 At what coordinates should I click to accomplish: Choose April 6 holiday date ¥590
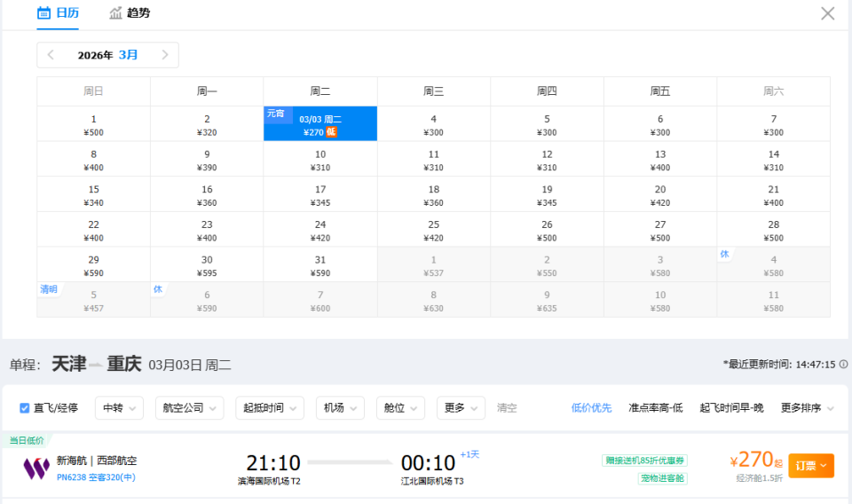(x=207, y=300)
